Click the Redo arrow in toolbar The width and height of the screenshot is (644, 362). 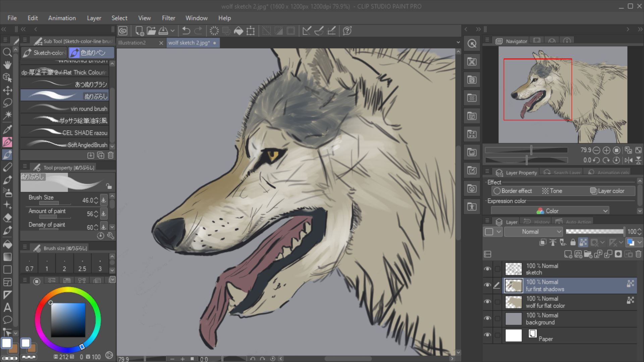(x=199, y=31)
